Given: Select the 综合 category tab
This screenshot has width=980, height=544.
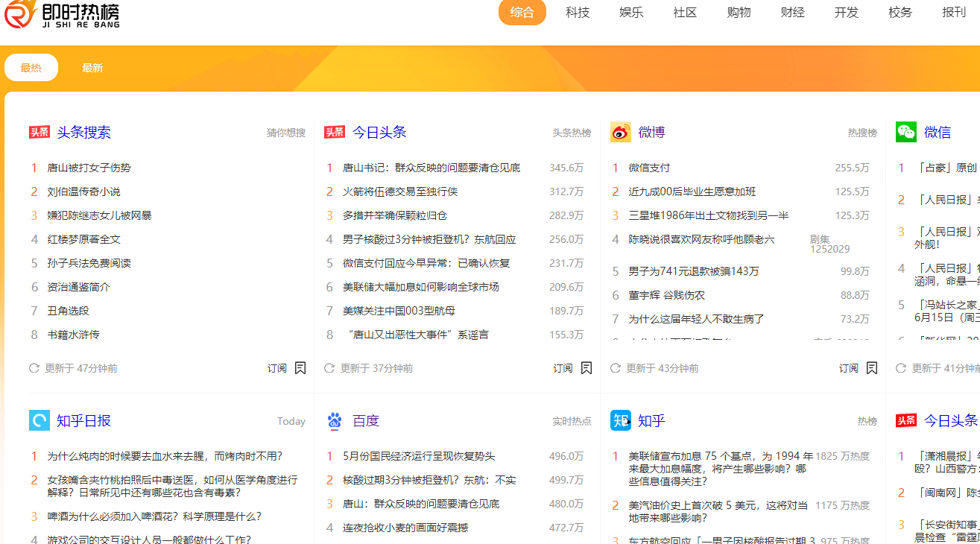Looking at the screenshot, I should tap(522, 13).
